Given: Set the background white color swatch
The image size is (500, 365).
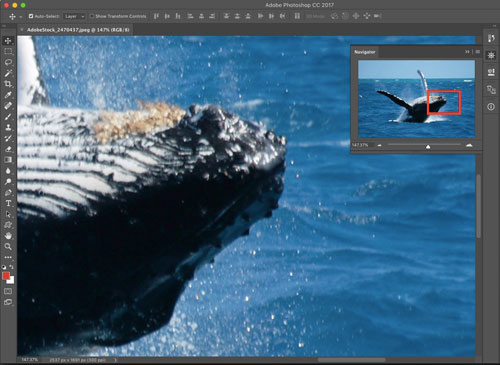Looking at the screenshot, I should coord(12,281).
